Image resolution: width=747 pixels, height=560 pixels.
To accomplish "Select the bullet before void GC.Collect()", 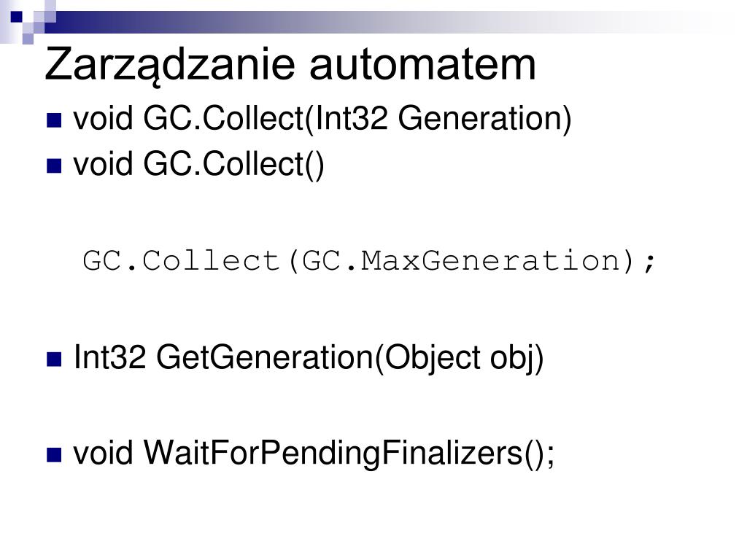I will [x=54, y=166].
